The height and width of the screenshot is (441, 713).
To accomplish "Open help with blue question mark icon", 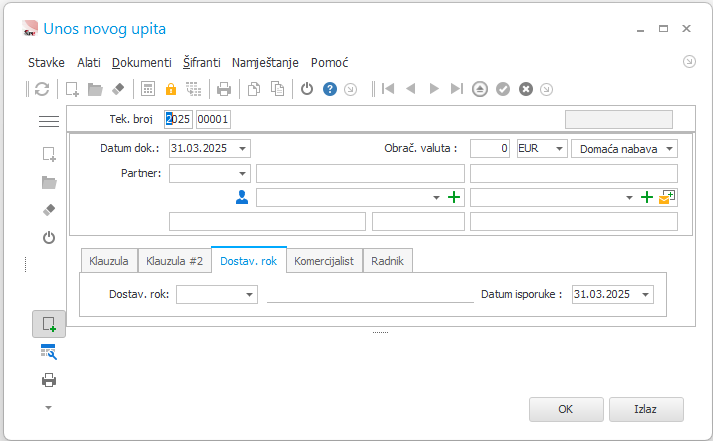I will point(330,89).
